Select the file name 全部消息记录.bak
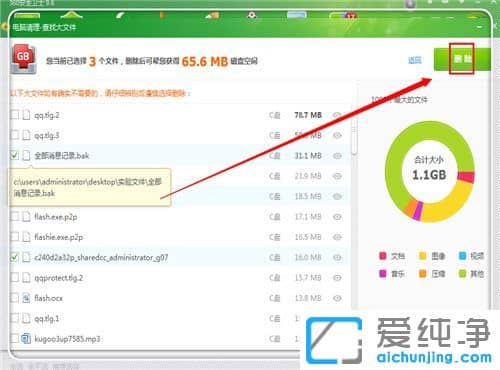The height and width of the screenshot is (370, 500). [62, 155]
